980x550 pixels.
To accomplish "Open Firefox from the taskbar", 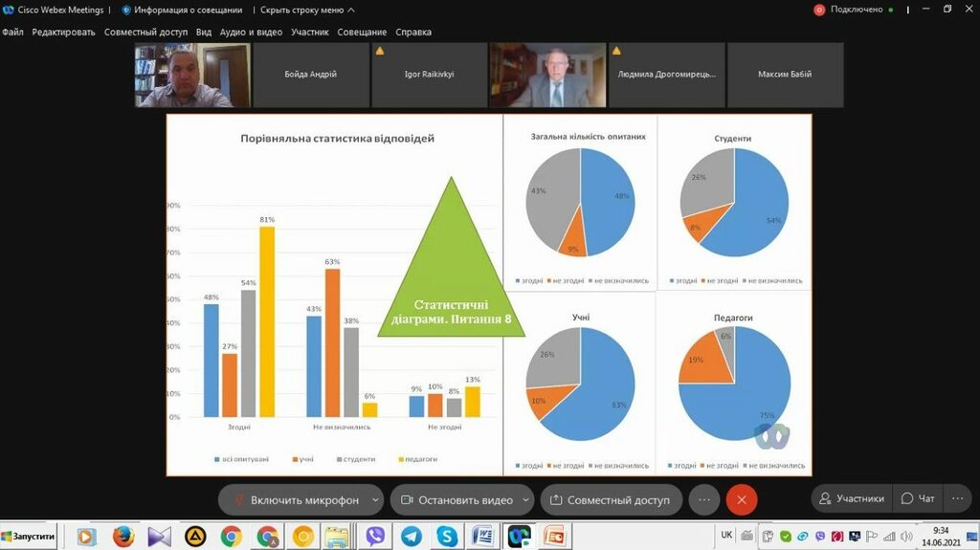I will (x=122, y=537).
